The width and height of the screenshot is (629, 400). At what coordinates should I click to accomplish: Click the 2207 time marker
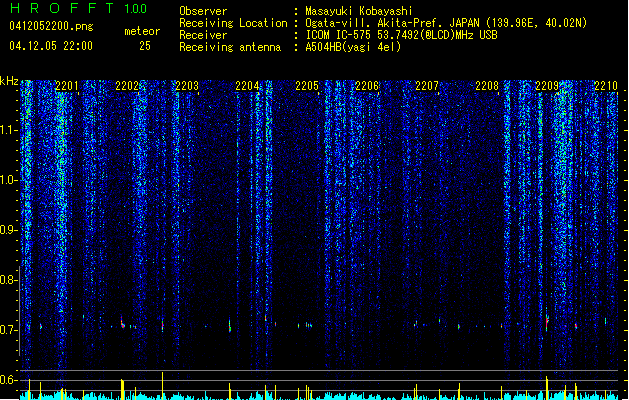[427, 86]
